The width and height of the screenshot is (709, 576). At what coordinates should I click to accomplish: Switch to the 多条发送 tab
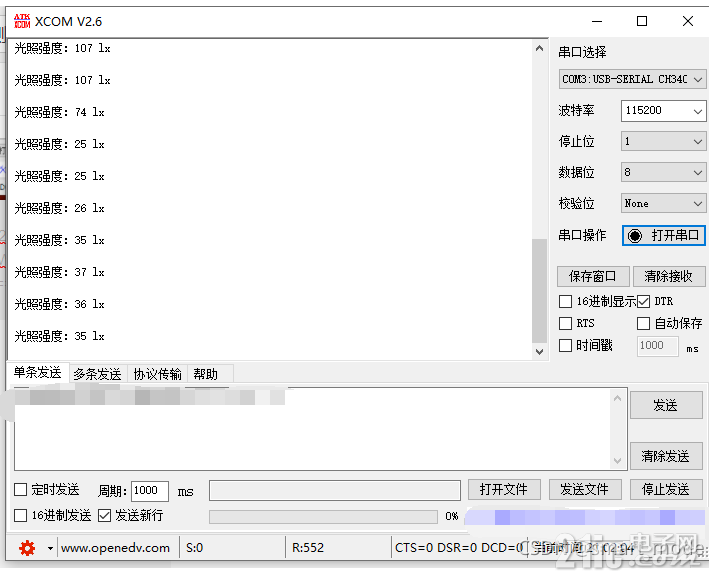point(98,374)
